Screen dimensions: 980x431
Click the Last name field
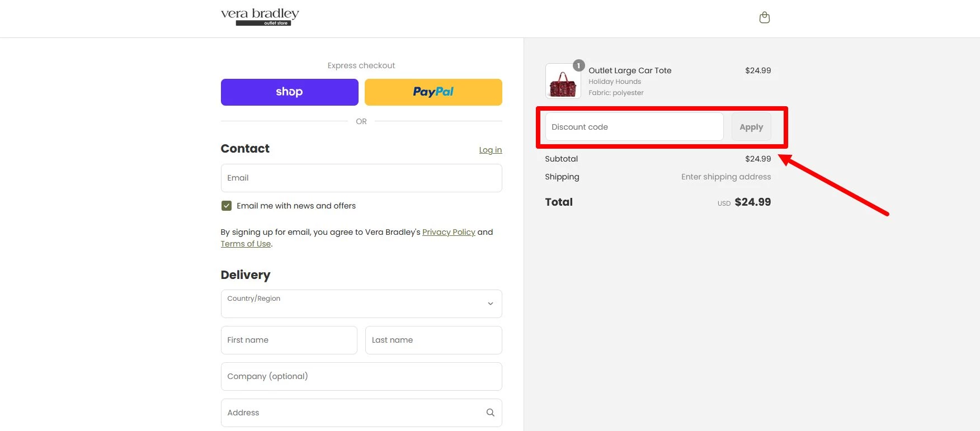click(x=433, y=340)
